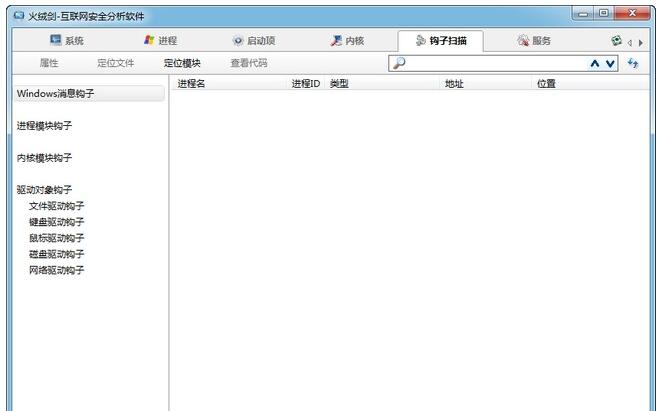The height and width of the screenshot is (411, 659).
Task: Select 进程模块钩子 in the sidebar
Action: click(44, 126)
